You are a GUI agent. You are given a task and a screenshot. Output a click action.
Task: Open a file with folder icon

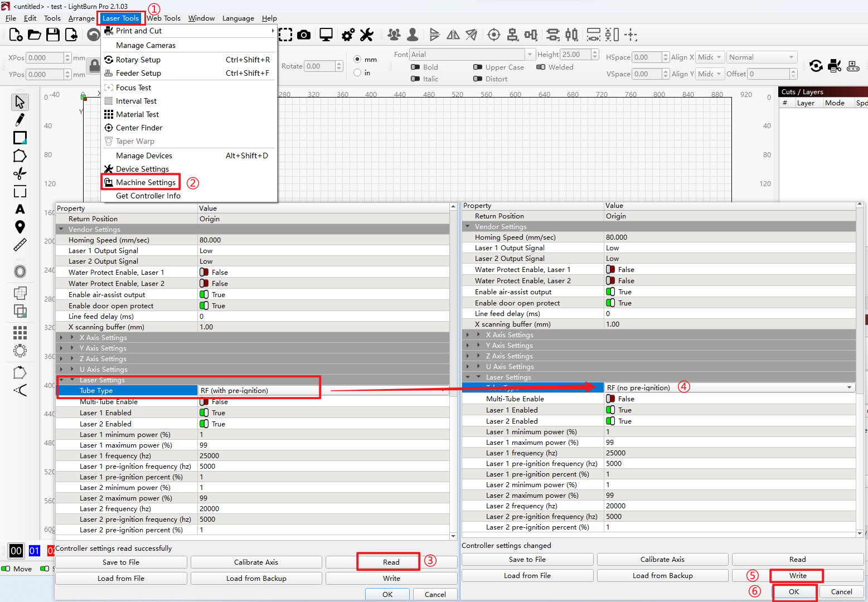35,35
